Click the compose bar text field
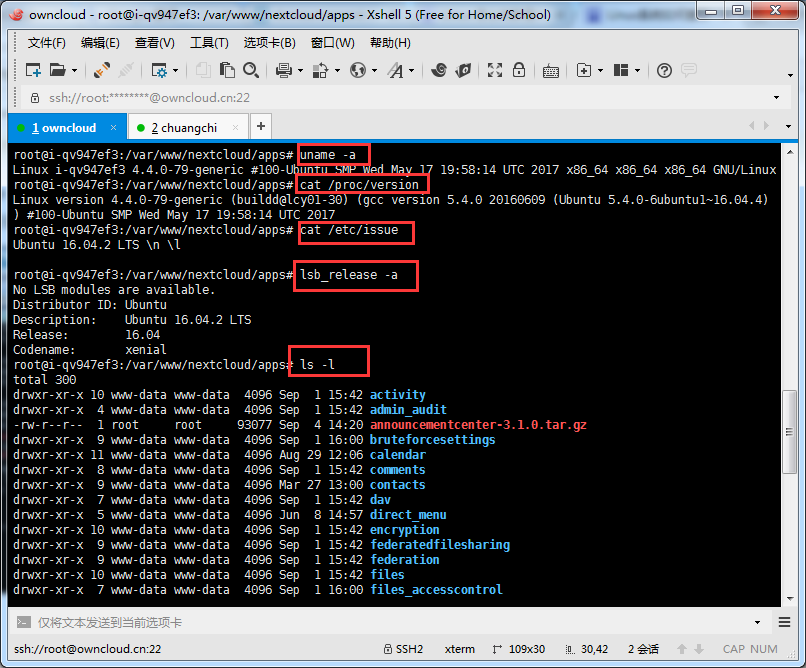 coord(391,623)
